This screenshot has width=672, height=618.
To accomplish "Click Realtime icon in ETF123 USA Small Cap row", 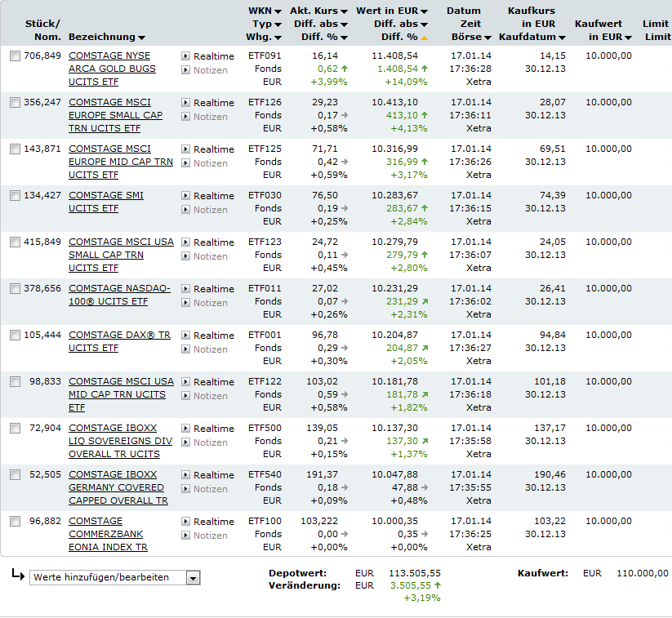I will pyautogui.click(x=185, y=242).
